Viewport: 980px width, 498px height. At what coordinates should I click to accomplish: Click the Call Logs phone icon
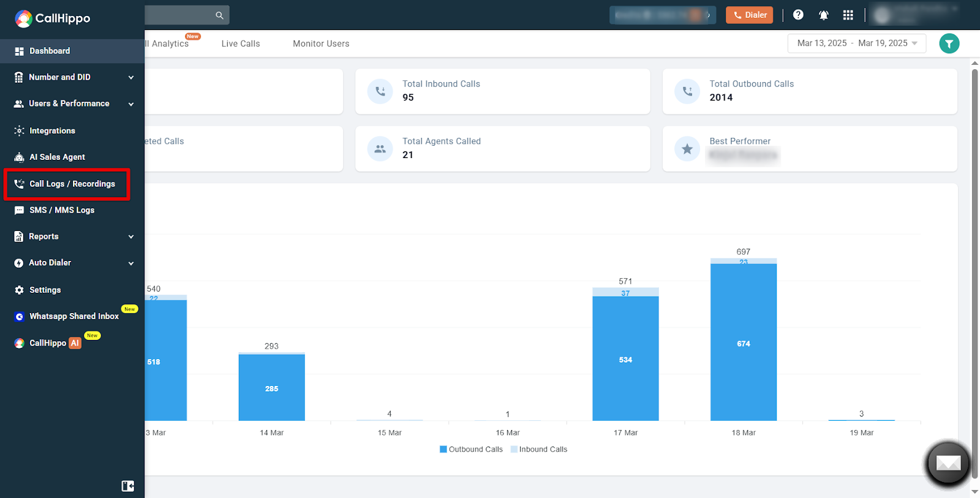[19, 184]
